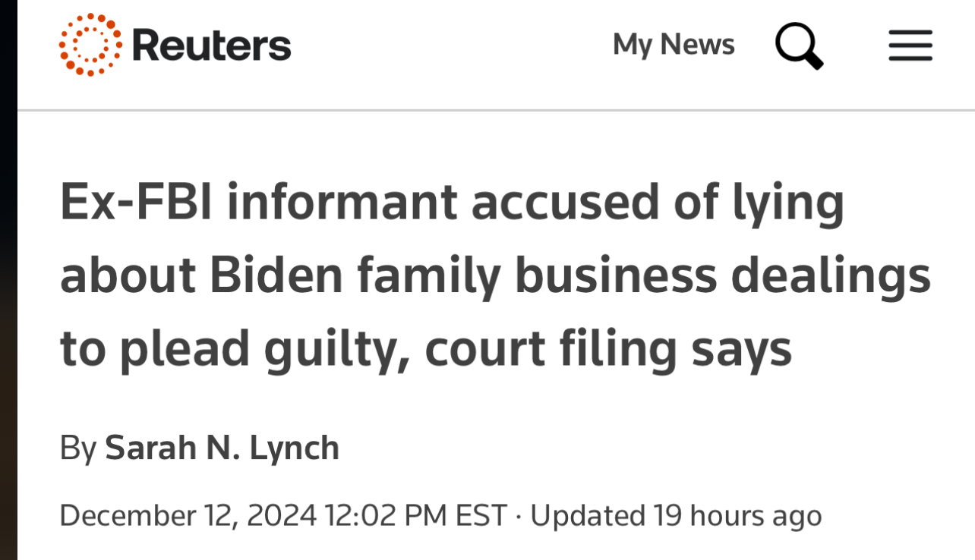Click the dark strip at the left edge
This screenshot has width=975, height=560.
[8, 280]
